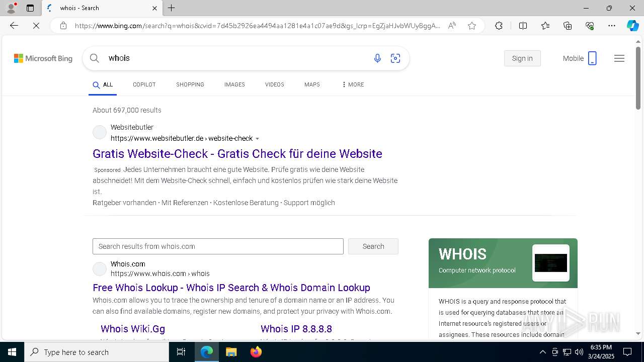Screen dimensions: 644x362
Task: Open notification center icon
Action: pyautogui.click(x=627, y=352)
